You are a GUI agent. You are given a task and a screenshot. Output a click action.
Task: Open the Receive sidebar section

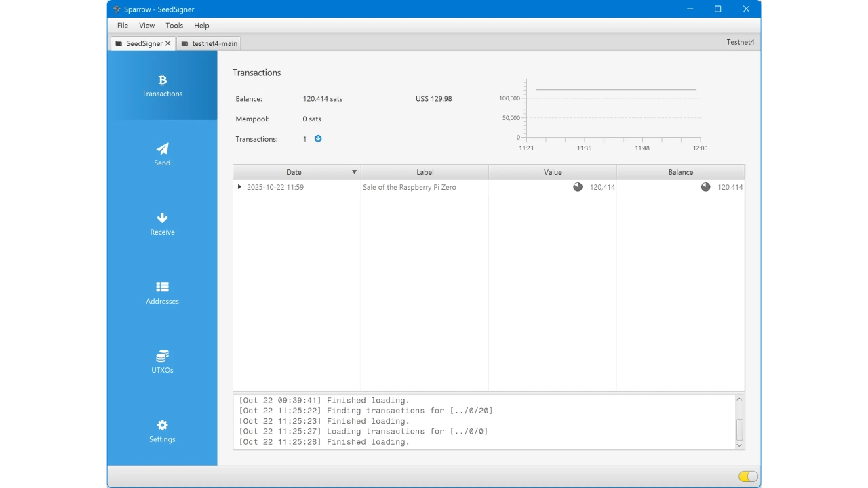point(162,224)
